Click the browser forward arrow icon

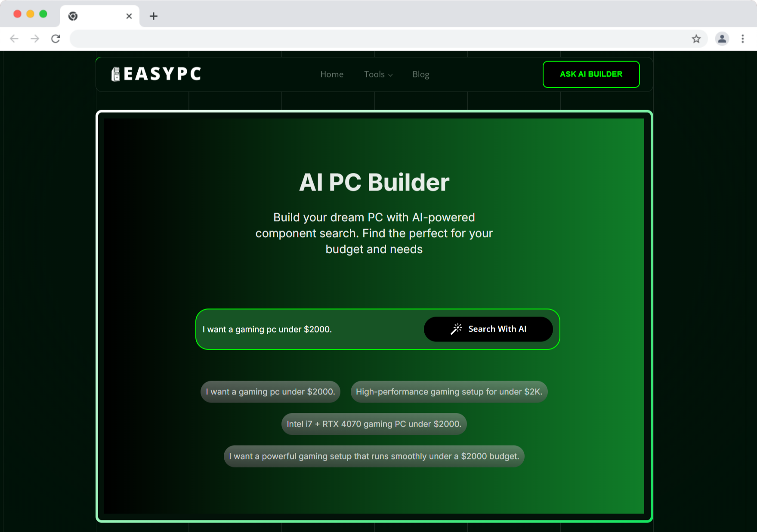(35, 38)
